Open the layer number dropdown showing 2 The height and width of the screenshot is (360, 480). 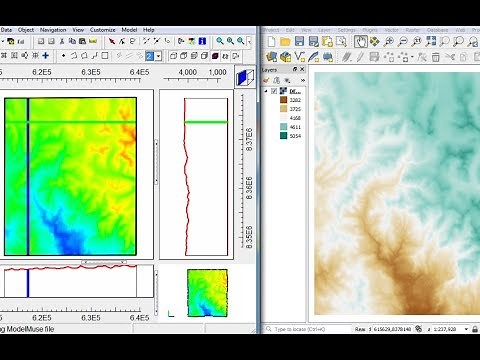(158, 56)
